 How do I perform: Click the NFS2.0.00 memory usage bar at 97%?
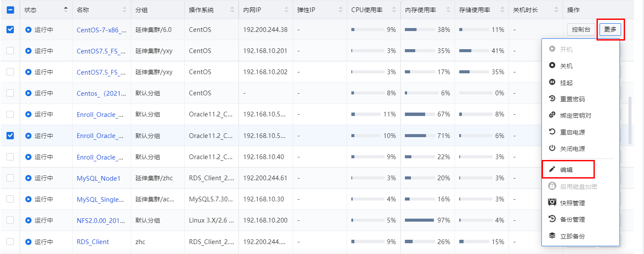[419, 220]
